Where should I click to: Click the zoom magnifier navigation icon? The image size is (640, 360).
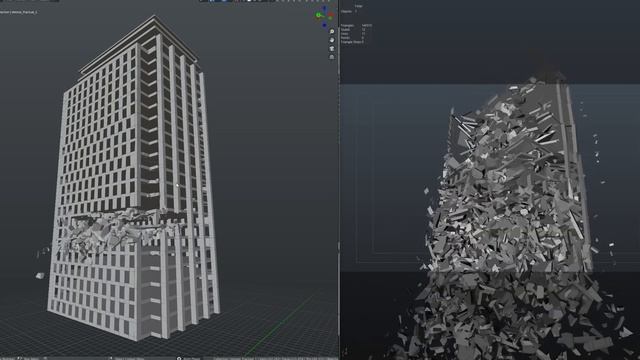coord(332,31)
